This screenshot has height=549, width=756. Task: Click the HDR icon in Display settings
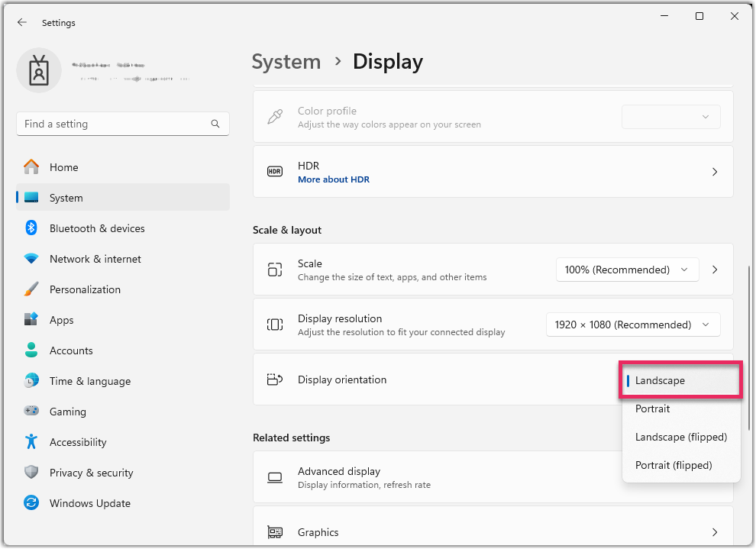(x=275, y=171)
